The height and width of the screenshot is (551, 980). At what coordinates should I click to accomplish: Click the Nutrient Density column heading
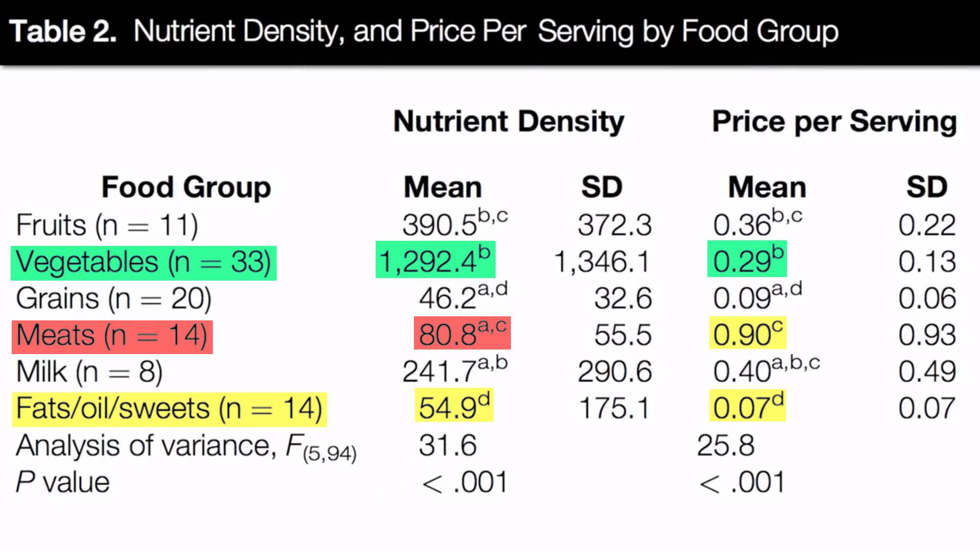point(508,122)
